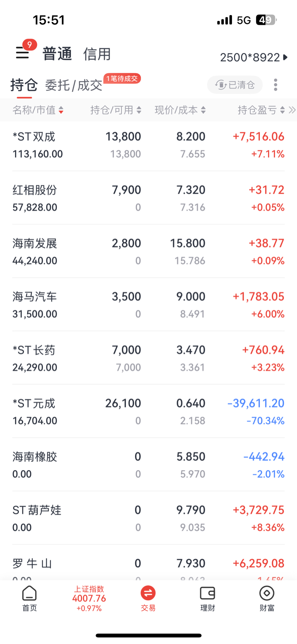The image size is (297, 644).
Task: Tap the 首页 home icon
Action: [29, 598]
